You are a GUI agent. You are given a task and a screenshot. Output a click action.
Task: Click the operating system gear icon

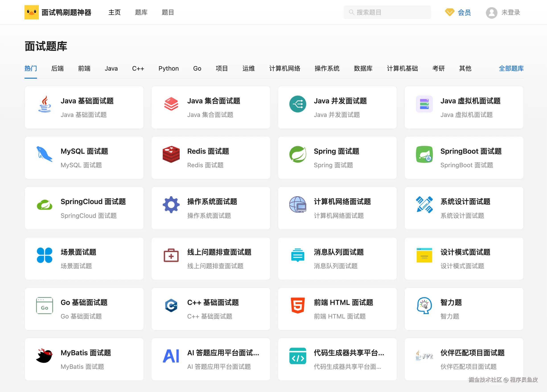(x=171, y=205)
